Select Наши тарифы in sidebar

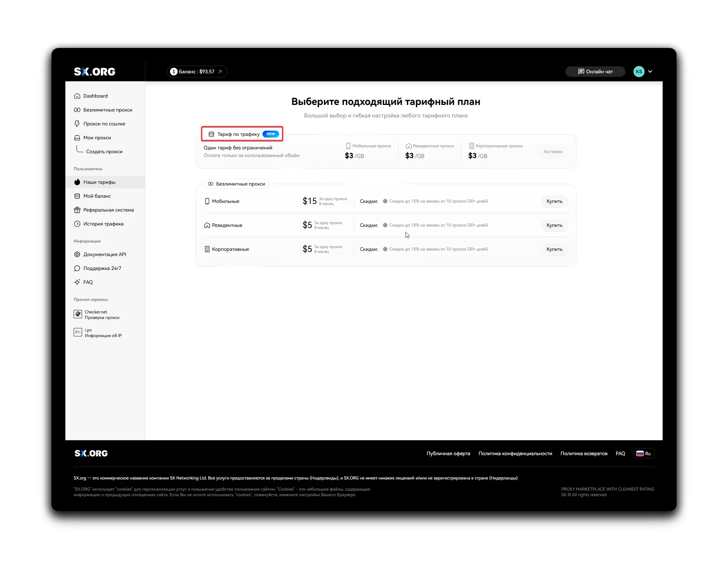[105, 182]
